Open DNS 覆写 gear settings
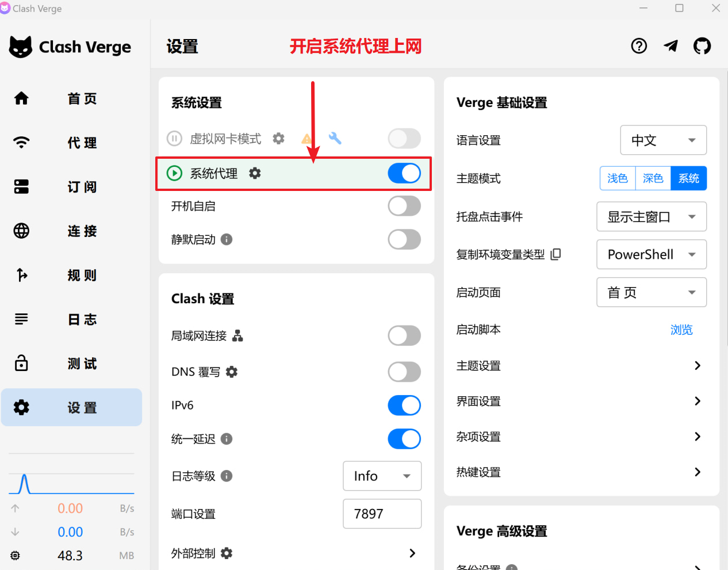Viewport: 728px width, 570px height. 232,372
